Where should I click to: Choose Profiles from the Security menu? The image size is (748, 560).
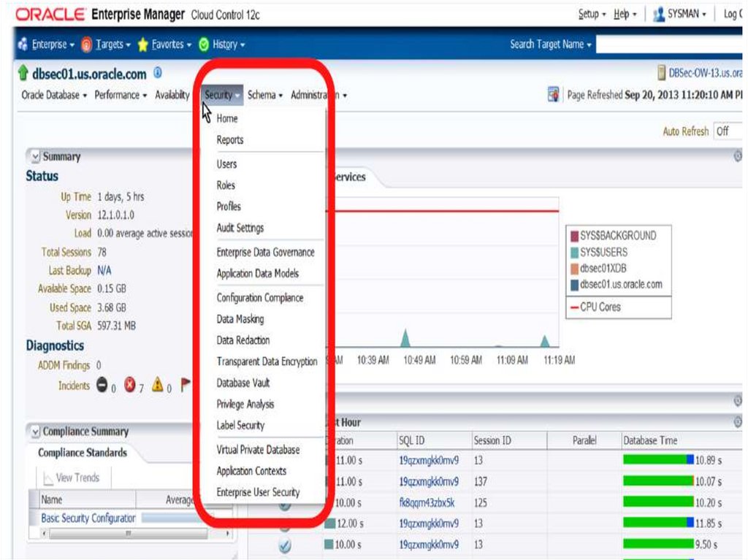pyautogui.click(x=229, y=207)
